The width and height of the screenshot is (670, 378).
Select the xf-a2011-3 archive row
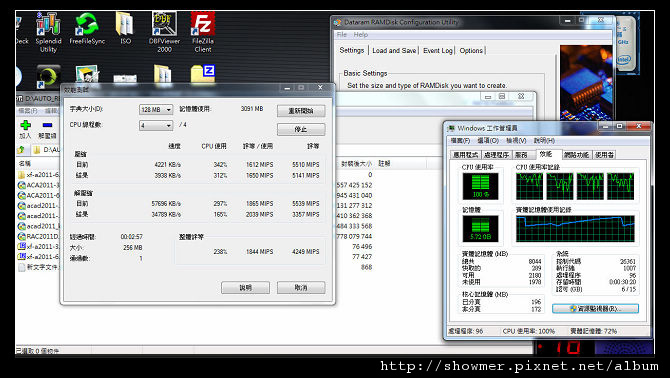(x=38, y=247)
